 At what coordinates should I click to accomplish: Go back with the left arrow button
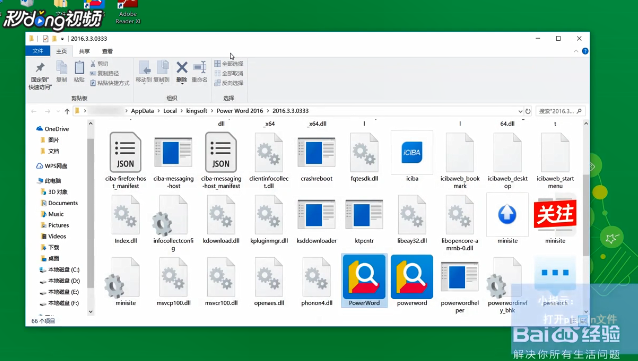pos(34,111)
